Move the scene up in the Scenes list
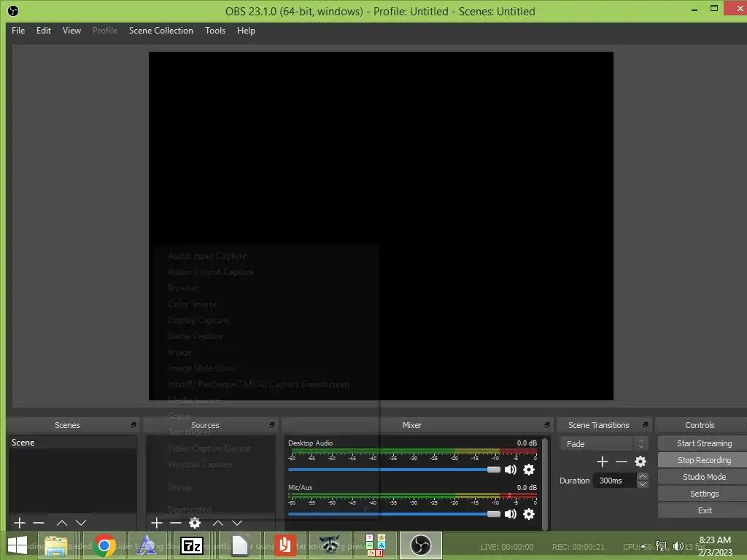747x560 pixels. (62, 523)
